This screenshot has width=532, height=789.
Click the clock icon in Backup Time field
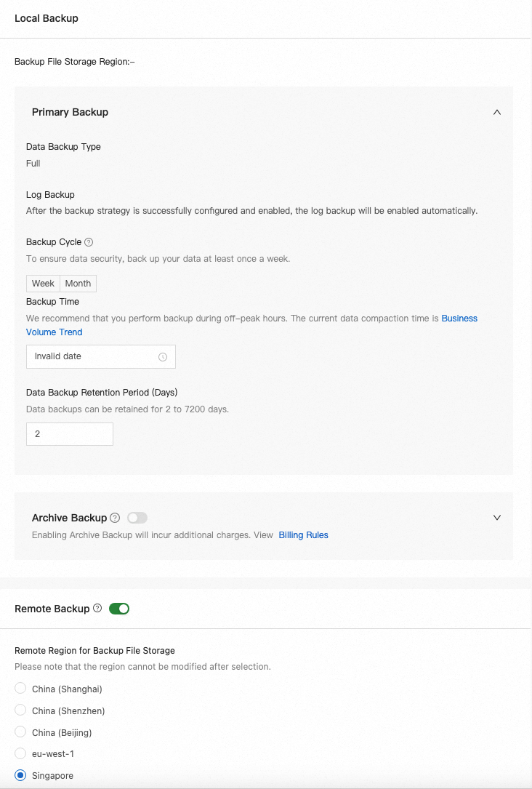pyautogui.click(x=163, y=357)
